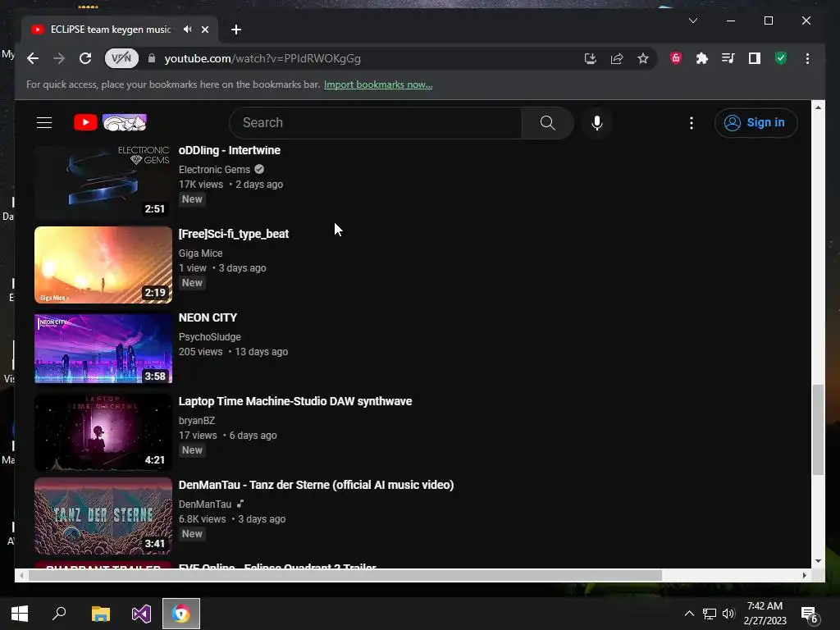Open the Laptop Time Machine thumbnail
Viewport: 840px width, 630px height.
pos(103,431)
